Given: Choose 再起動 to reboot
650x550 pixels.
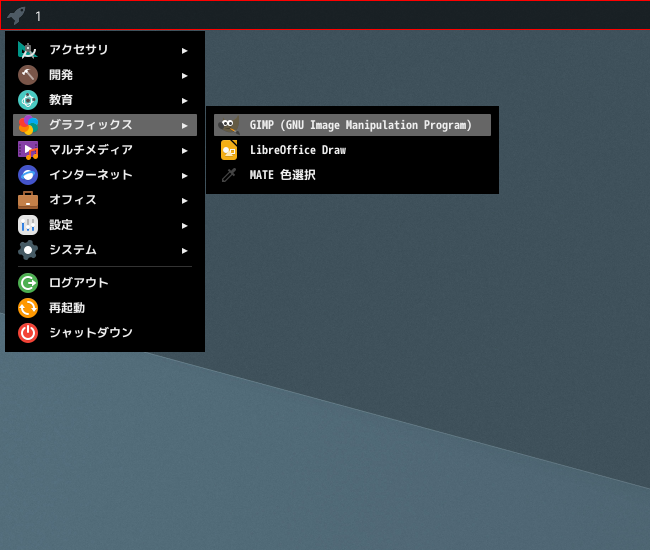Looking at the screenshot, I should coord(105,308).
